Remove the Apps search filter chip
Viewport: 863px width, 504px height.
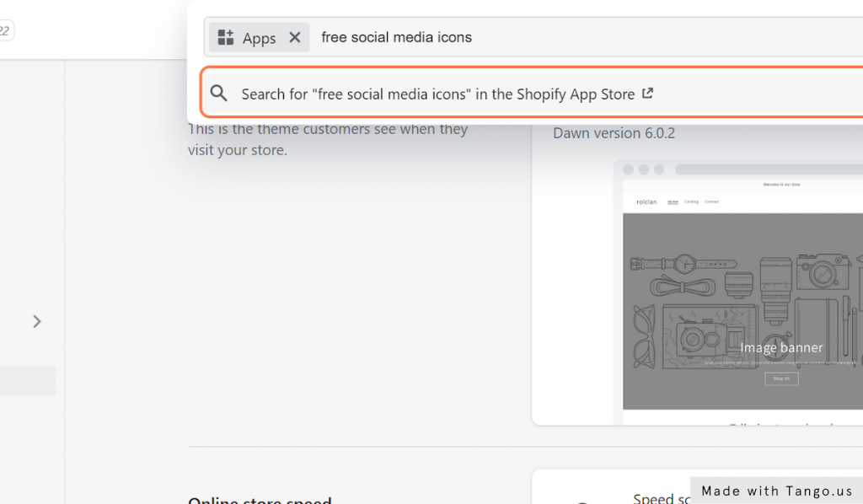(x=295, y=37)
